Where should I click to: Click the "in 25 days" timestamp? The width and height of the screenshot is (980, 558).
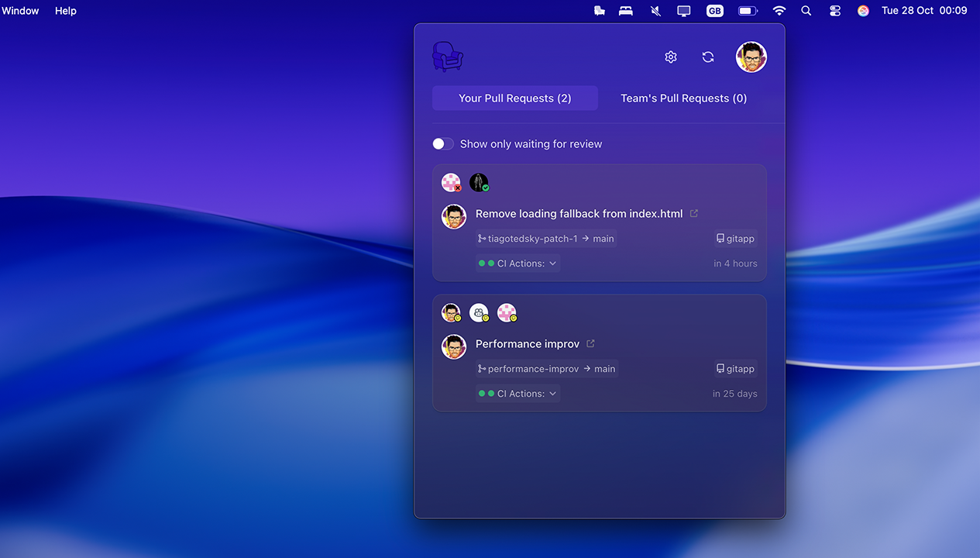coord(735,394)
